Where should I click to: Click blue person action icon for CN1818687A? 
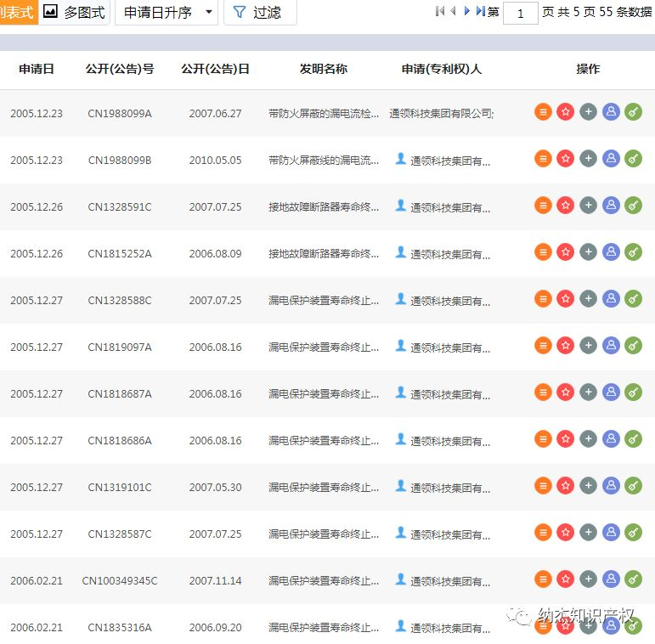[611, 393]
